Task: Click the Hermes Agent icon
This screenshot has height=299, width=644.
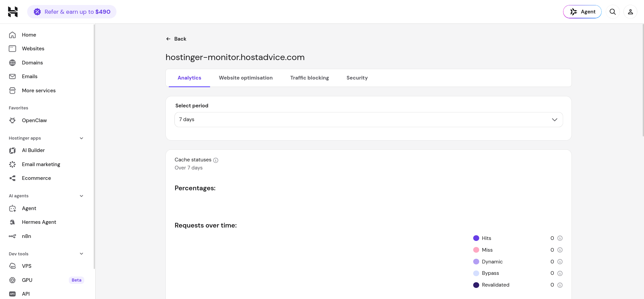Action: point(12,222)
